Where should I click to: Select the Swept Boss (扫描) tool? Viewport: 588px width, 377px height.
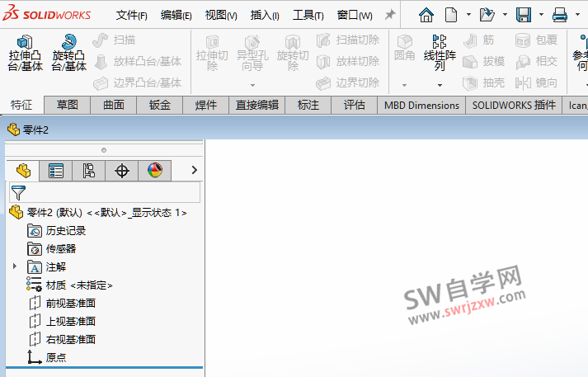[x=114, y=40]
